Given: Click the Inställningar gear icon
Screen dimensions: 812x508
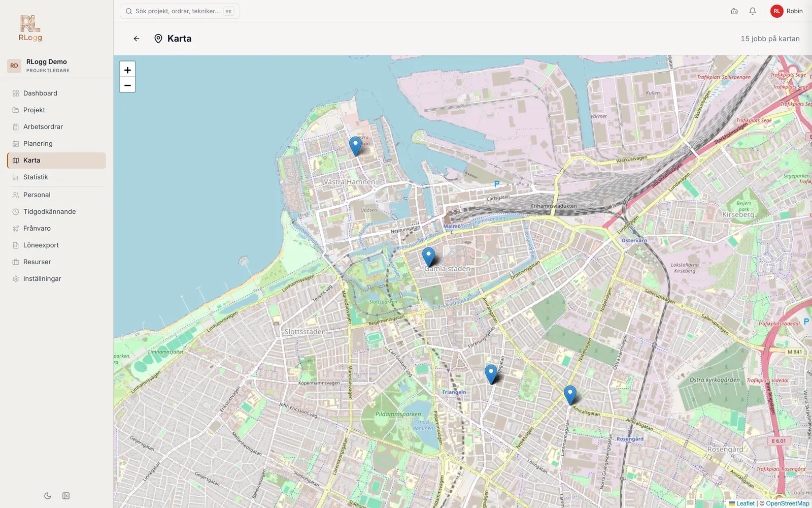Looking at the screenshot, I should click(x=16, y=279).
